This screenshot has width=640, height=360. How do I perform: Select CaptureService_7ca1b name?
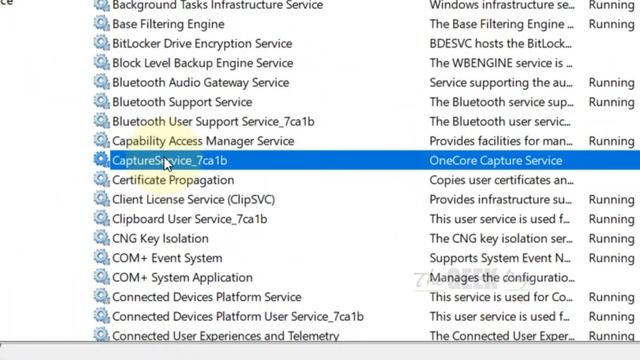169,161
